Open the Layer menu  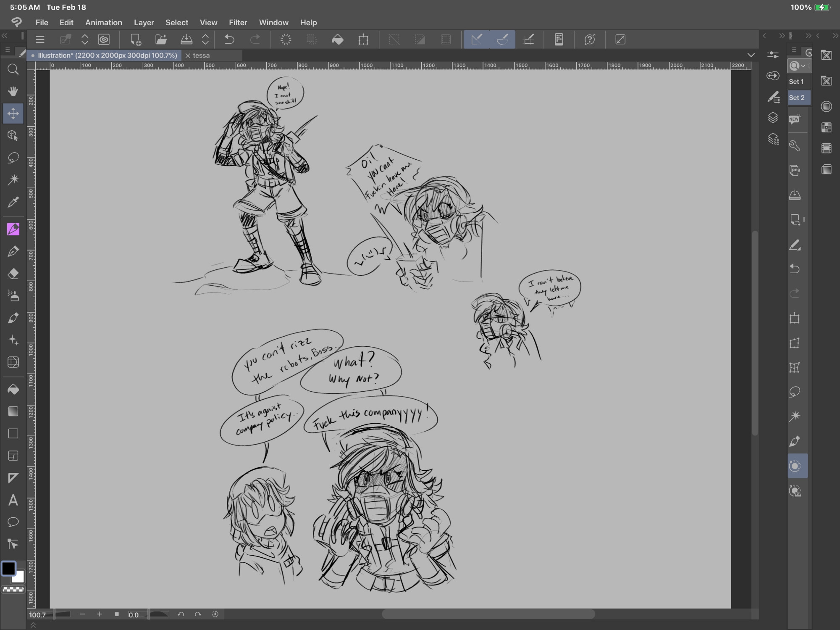point(144,22)
